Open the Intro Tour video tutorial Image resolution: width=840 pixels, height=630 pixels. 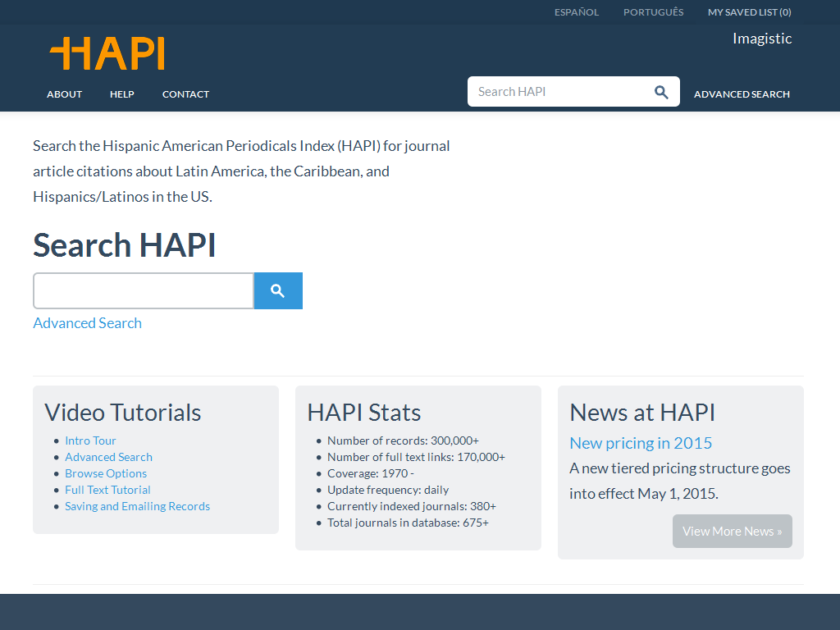click(90, 441)
